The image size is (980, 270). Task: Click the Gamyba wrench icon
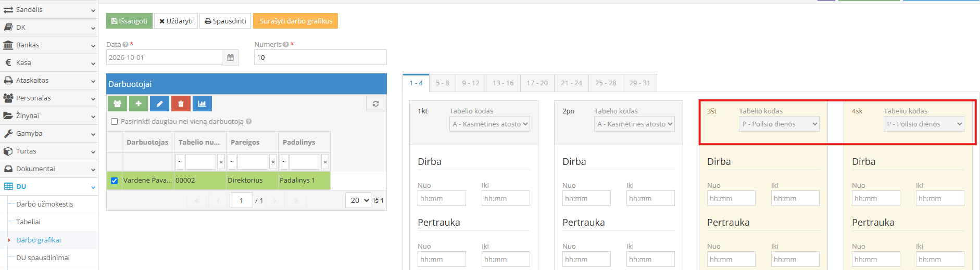coord(8,134)
